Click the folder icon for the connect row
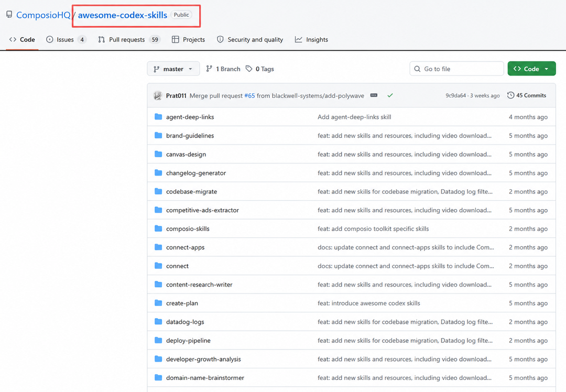This screenshot has width=566, height=392. coord(158,266)
